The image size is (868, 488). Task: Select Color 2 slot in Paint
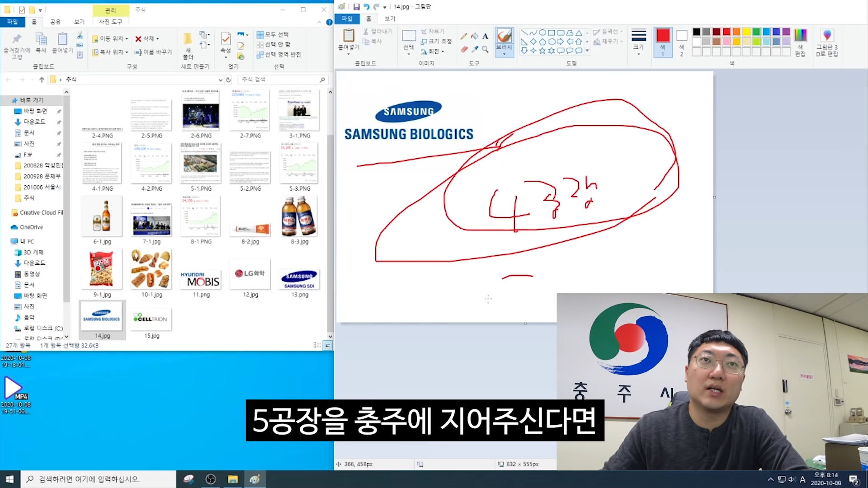click(682, 42)
